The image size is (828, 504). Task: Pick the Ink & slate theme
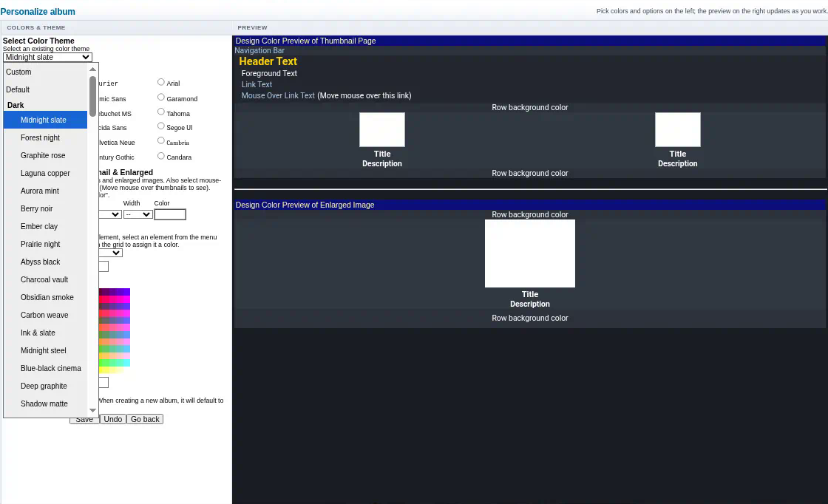(x=45, y=333)
